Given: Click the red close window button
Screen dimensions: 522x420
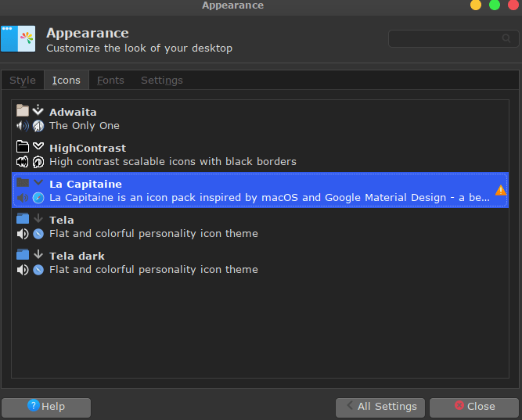Looking at the screenshot, I should click(513, 5).
